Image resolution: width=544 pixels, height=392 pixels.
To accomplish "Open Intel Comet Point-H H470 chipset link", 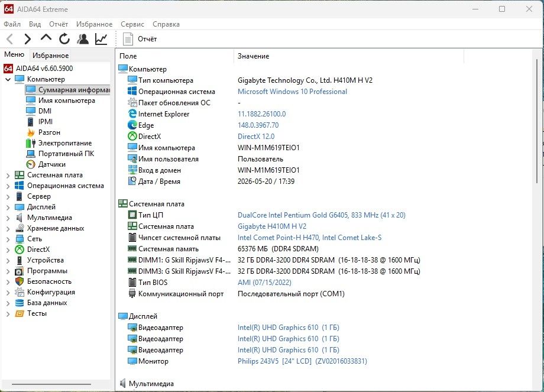I will tap(309, 238).
